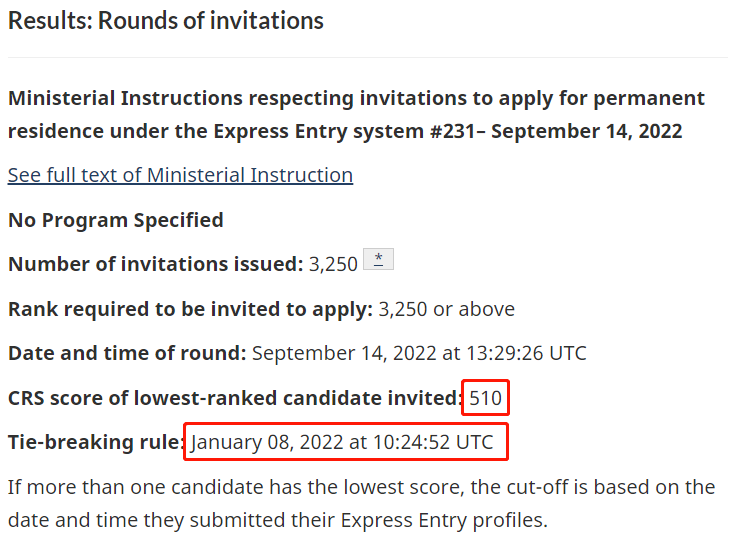Select the 'Results: Rounds of invitations' heading
The width and height of the screenshot is (732, 556).
coord(166,21)
